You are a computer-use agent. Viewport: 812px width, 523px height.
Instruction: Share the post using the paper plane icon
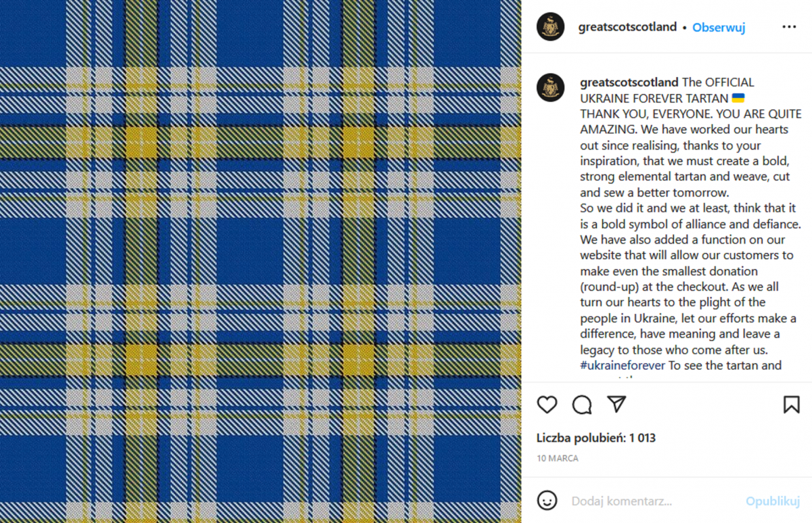coord(616,405)
